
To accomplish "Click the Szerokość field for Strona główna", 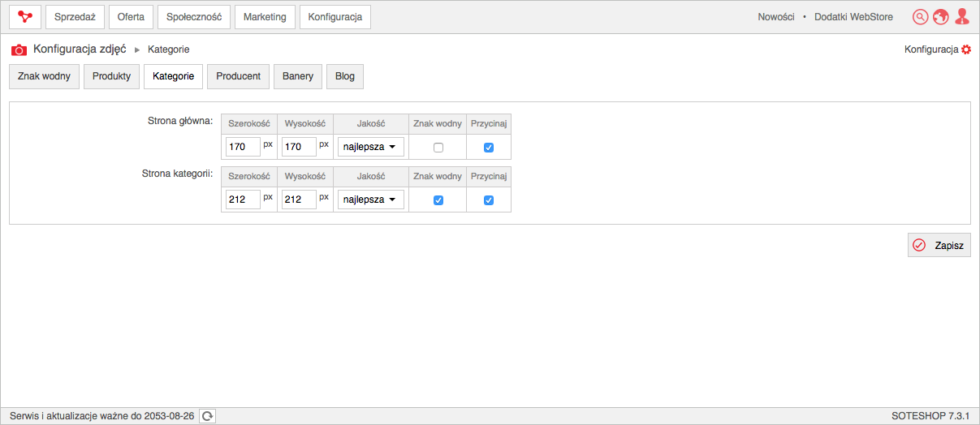I will pyautogui.click(x=243, y=147).
